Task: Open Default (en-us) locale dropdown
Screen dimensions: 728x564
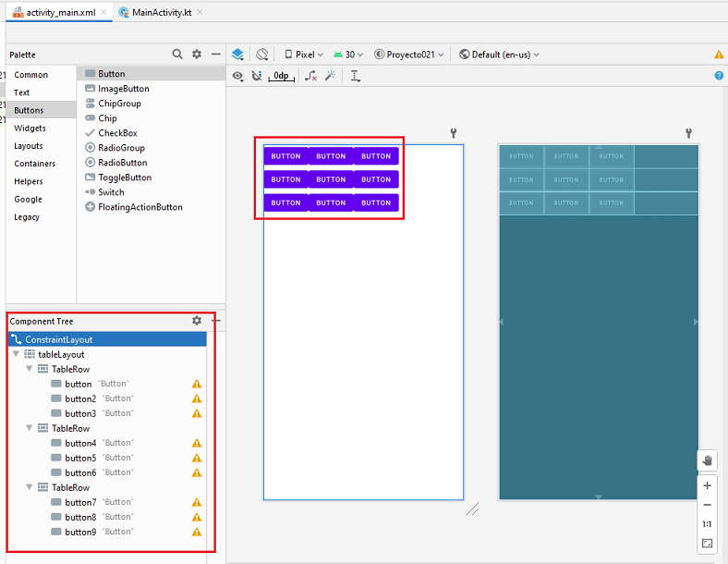Action: (x=499, y=55)
